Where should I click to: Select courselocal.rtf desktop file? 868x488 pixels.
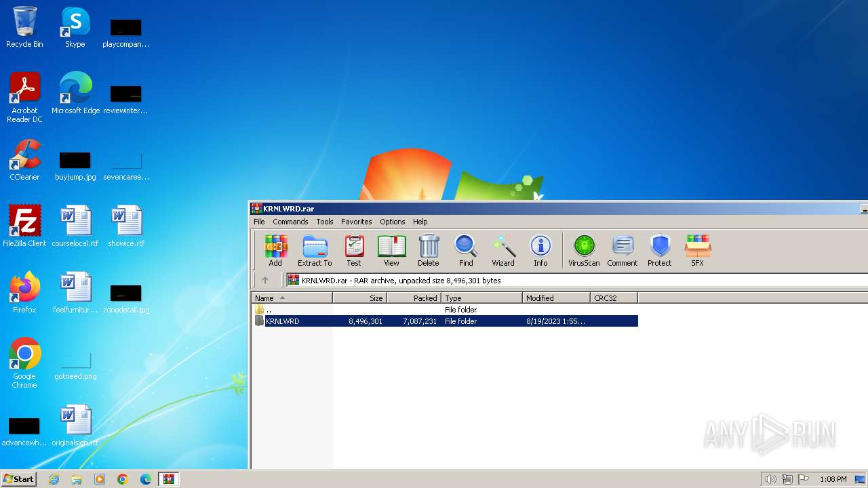point(75,226)
